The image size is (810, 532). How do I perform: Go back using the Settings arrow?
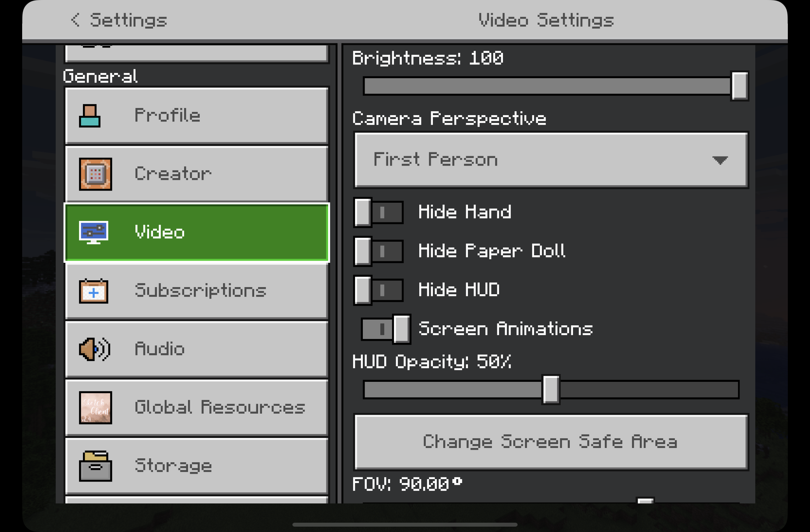tap(75, 20)
